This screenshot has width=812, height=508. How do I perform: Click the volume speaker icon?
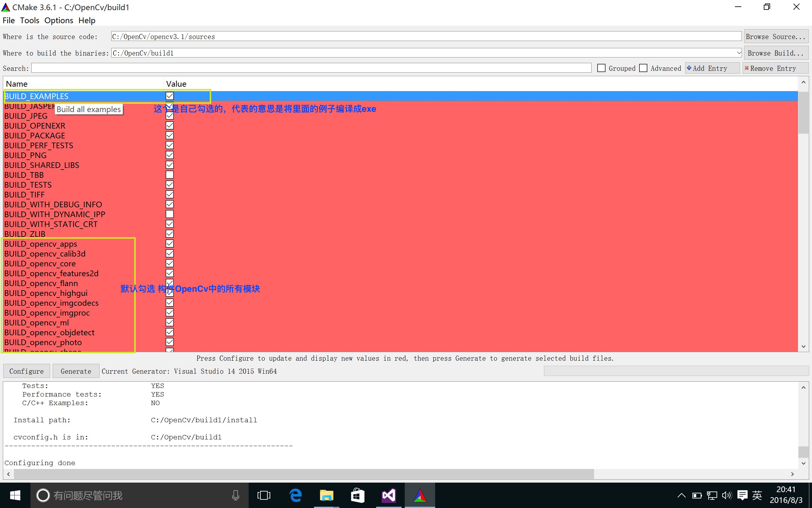click(727, 495)
